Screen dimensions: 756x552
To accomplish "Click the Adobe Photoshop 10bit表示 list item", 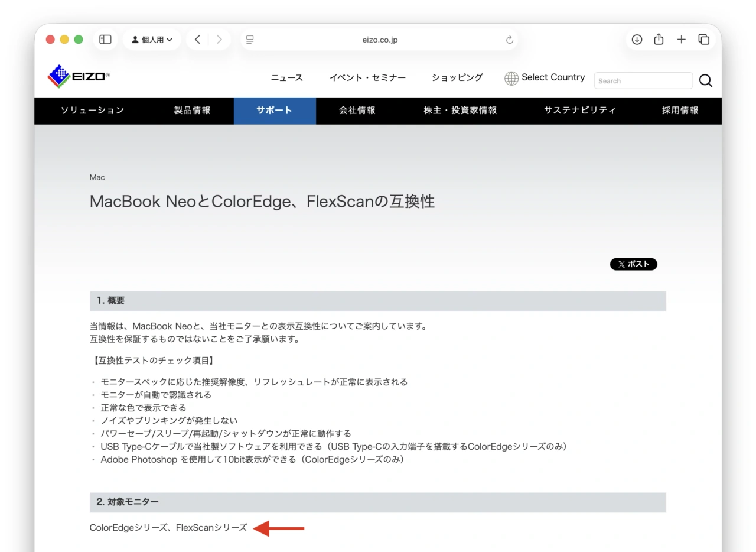I will pyautogui.click(x=252, y=459).
